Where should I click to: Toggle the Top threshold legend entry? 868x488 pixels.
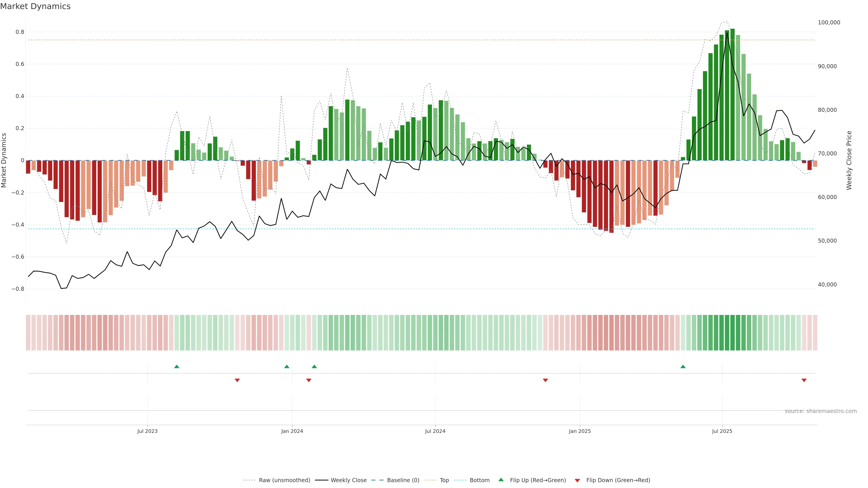[444, 480]
